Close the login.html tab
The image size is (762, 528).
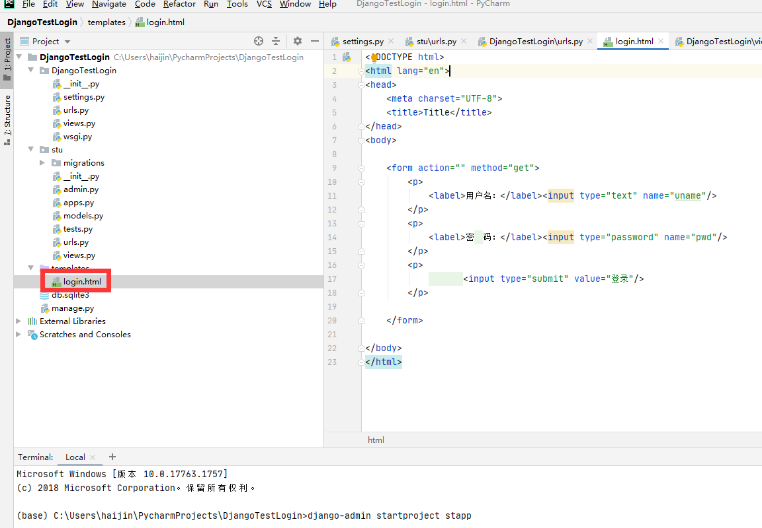click(661, 41)
